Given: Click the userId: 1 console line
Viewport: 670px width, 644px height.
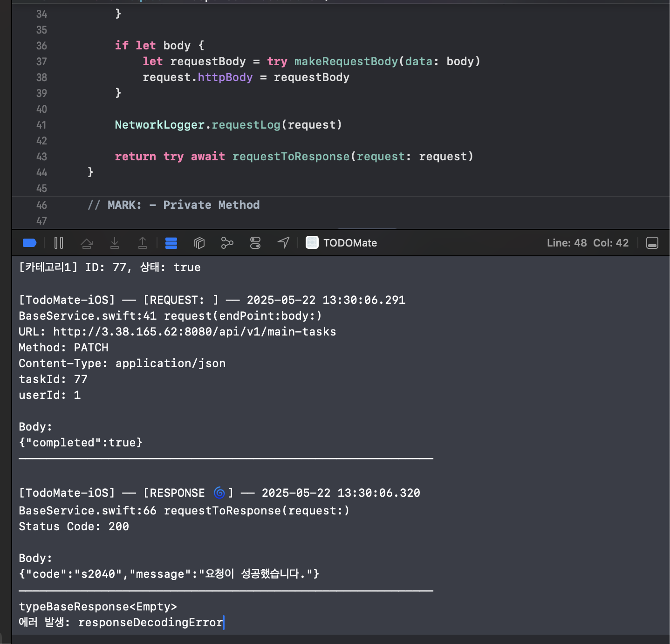Looking at the screenshot, I should coord(50,395).
